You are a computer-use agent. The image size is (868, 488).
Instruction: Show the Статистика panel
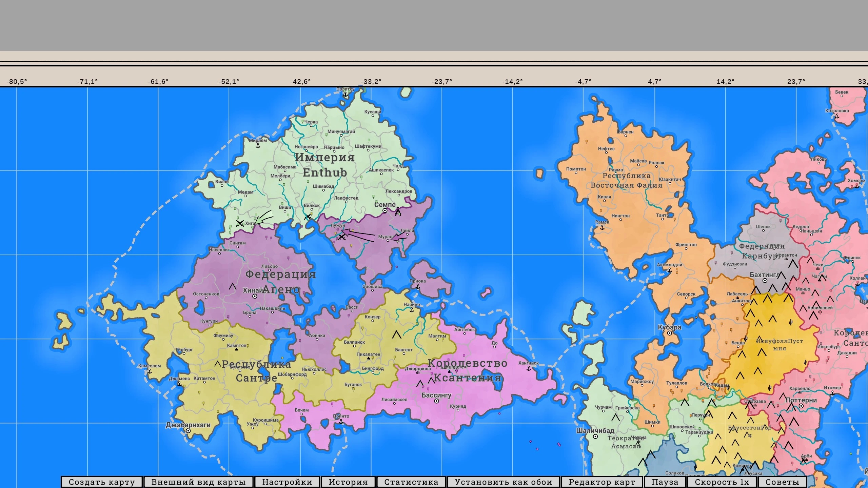pos(411,482)
